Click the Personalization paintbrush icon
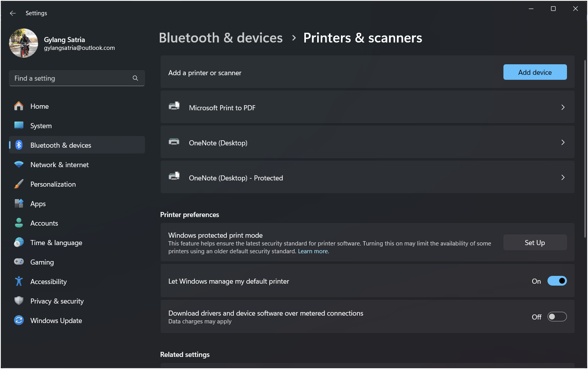 tap(19, 184)
